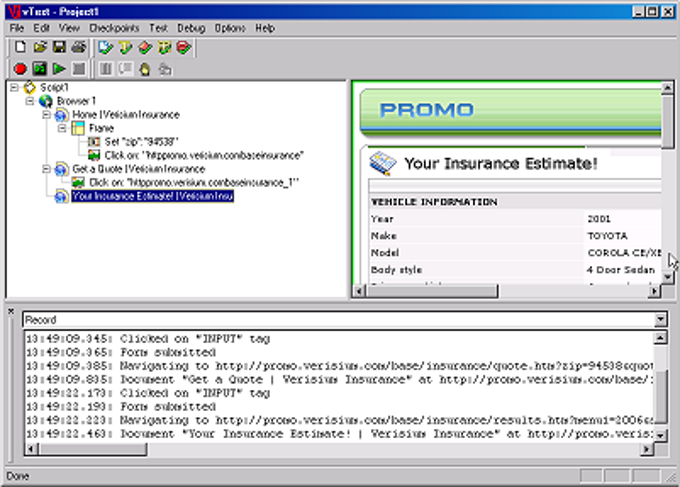Image resolution: width=680 pixels, height=487 pixels.
Task: Click the red book checkpoint icon
Action: (x=145, y=47)
